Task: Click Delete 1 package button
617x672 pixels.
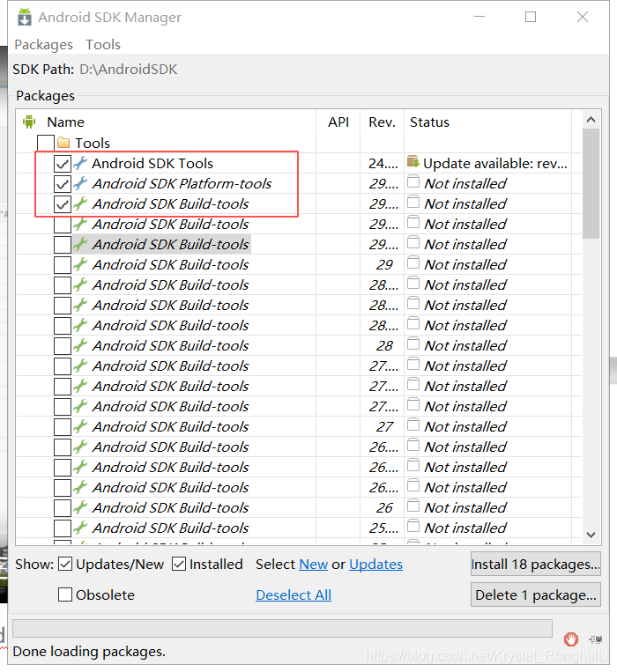Action: (x=536, y=594)
